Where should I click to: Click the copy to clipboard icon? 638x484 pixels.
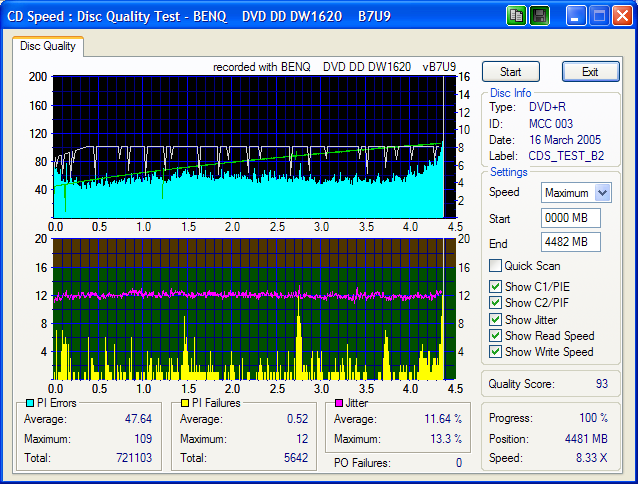point(517,15)
